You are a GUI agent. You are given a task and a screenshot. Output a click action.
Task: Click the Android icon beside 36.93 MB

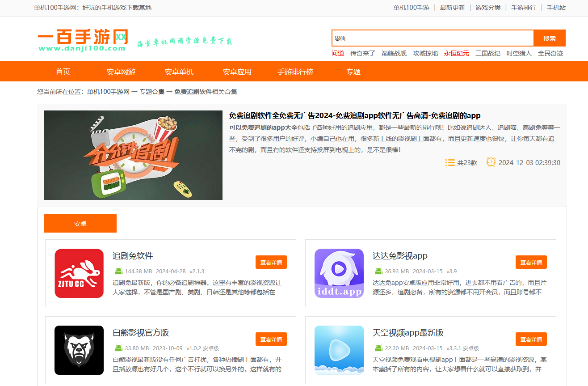(x=378, y=271)
